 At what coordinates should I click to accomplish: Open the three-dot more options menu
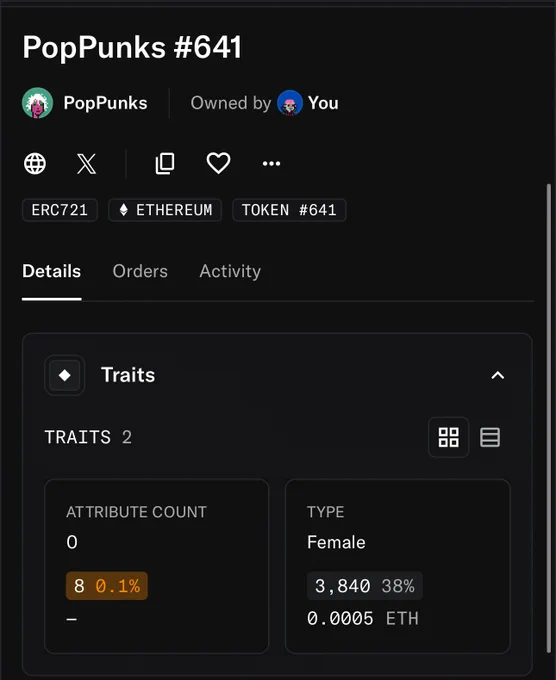point(271,163)
